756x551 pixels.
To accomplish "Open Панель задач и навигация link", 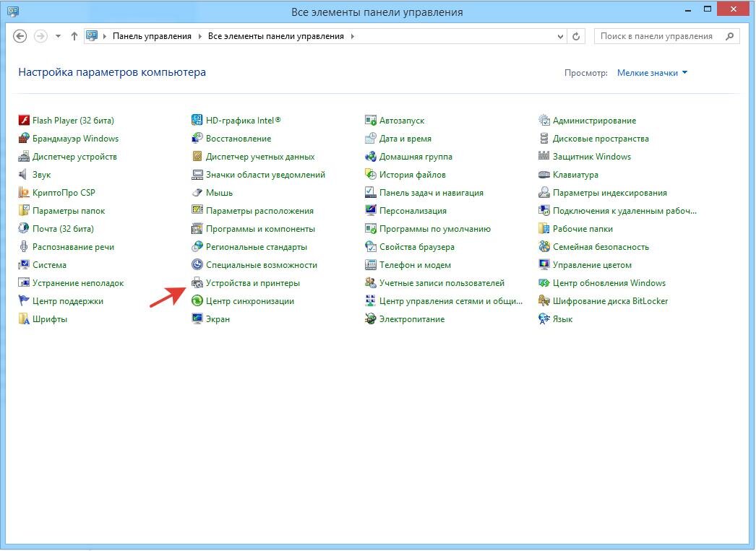I will point(431,193).
